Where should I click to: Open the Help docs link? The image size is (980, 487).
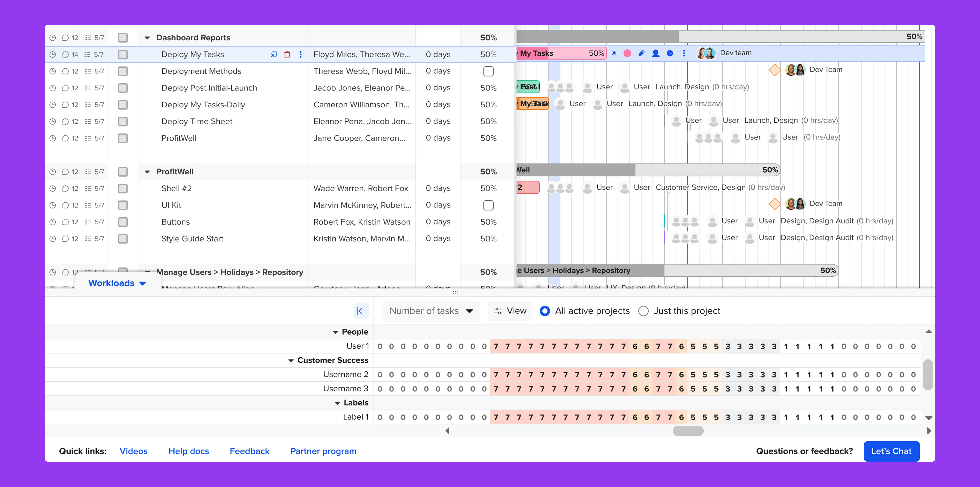[189, 451]
